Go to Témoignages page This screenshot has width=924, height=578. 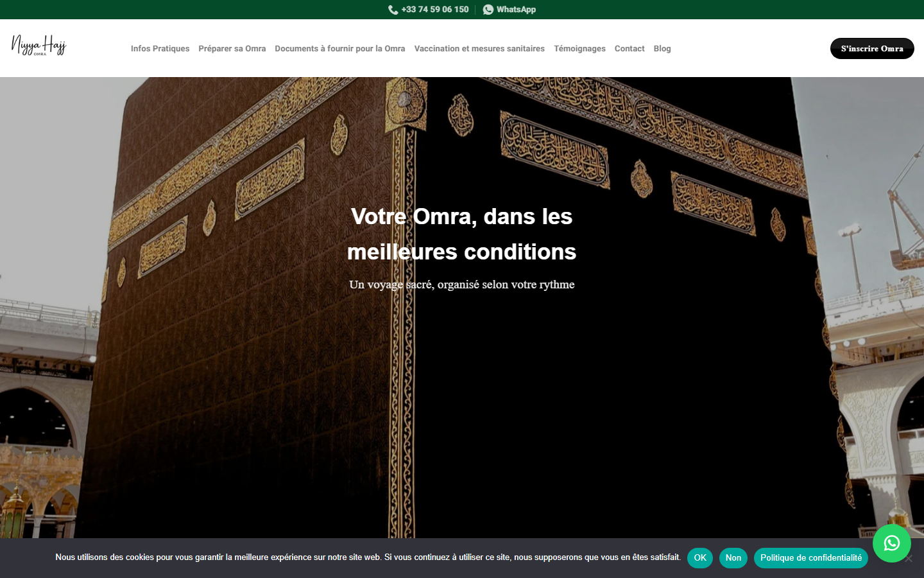point(579,49)
